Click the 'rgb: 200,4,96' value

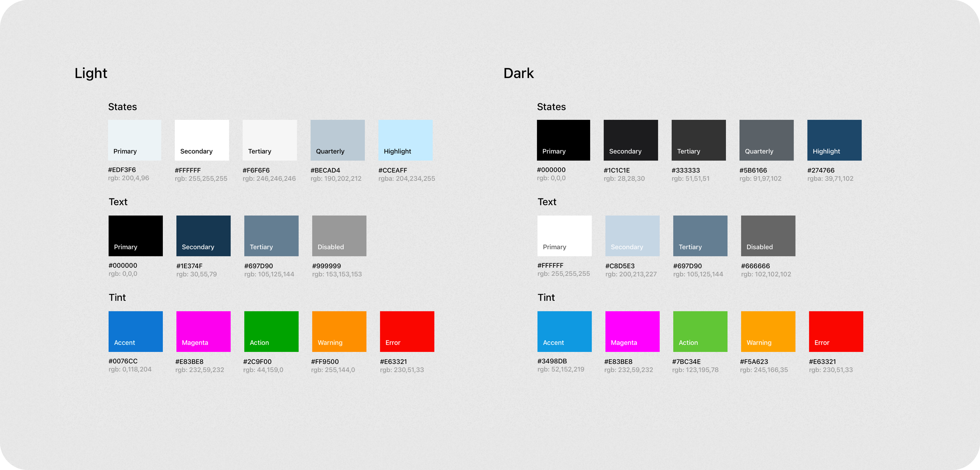pyautogui.click(x=129, y=178)
